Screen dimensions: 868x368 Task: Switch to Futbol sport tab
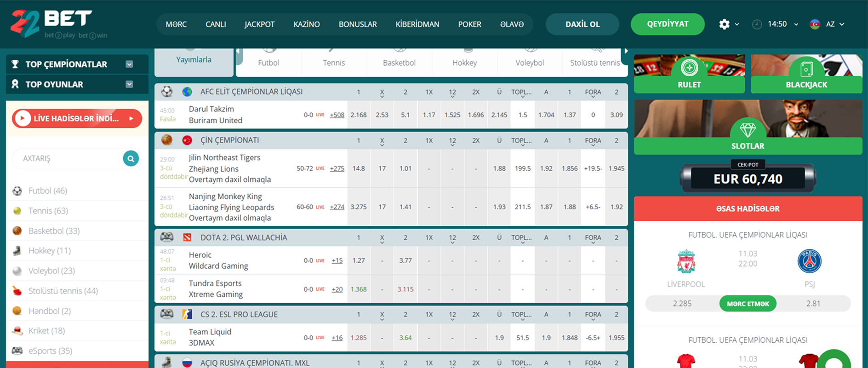[x=268, y=62]
